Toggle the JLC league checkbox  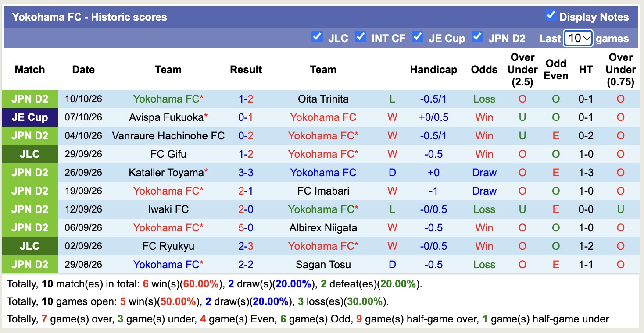pyautogui.click(x=317, y=37)
